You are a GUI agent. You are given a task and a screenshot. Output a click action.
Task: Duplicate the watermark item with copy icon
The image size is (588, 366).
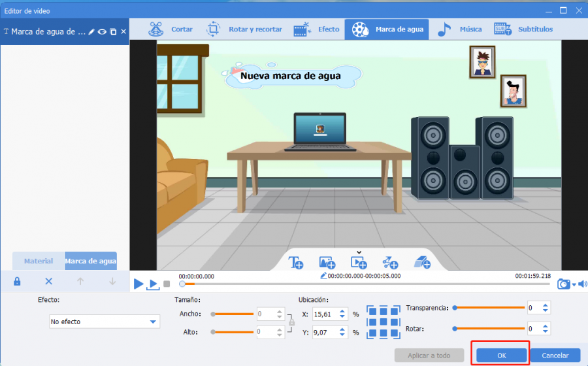click(x=113, y=32)
